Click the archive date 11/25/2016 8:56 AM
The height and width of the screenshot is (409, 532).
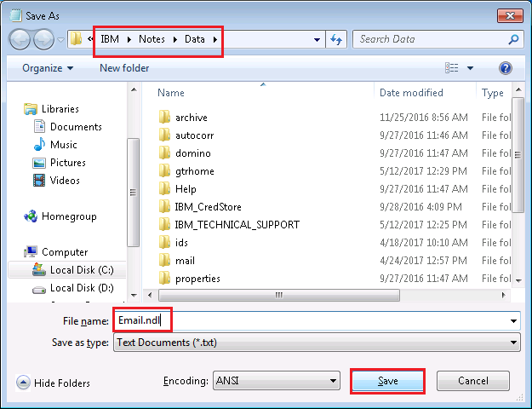coord(424,118)
